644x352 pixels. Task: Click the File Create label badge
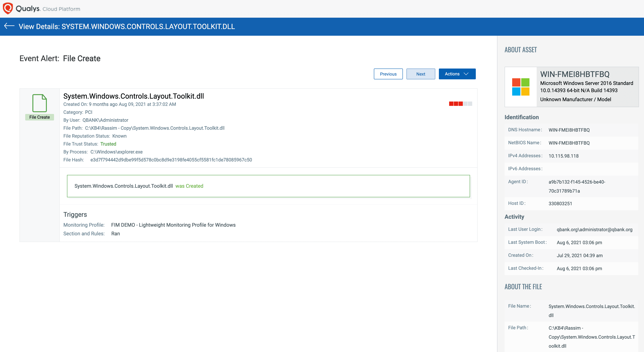coord(39,117)
